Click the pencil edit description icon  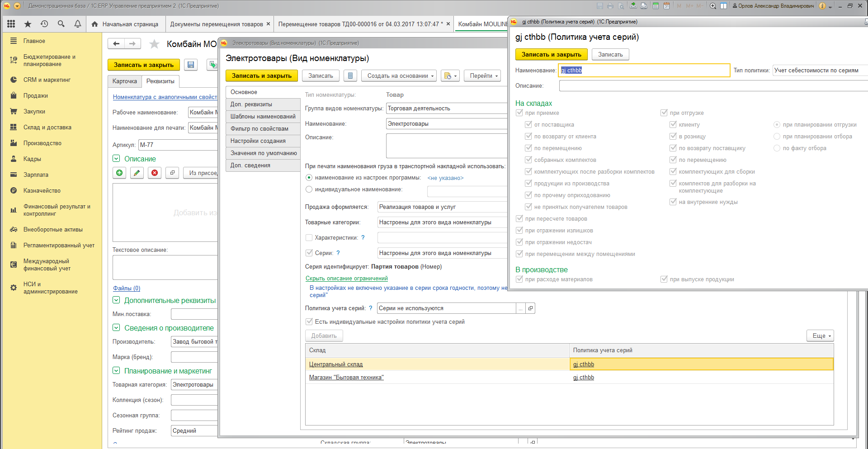(137, 173)
